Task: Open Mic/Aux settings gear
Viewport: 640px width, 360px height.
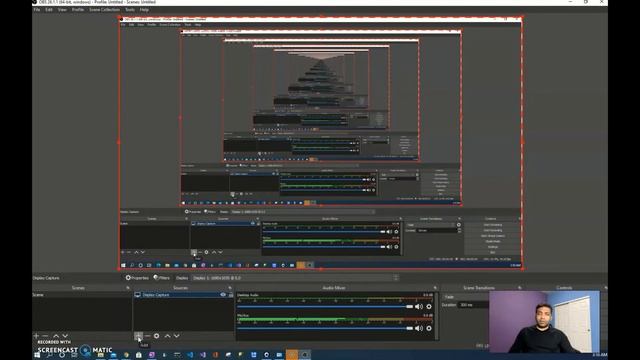Action: click(x=429, y=328)
